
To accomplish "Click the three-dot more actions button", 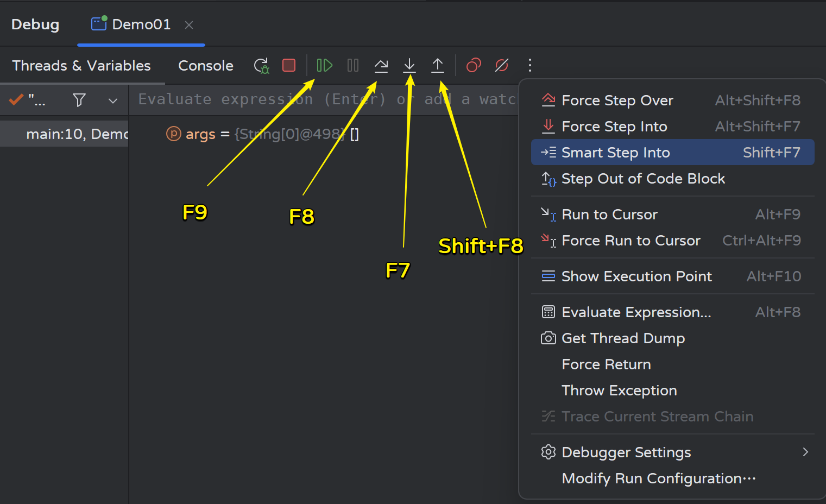I will click(x=530, y=66).
